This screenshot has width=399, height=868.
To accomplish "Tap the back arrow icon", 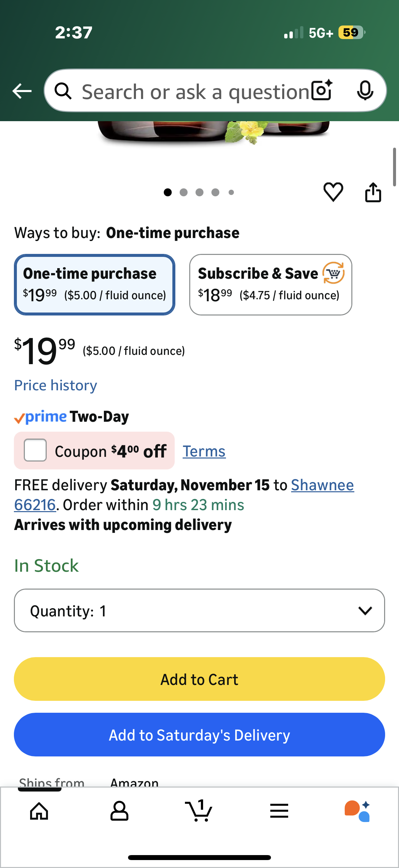I will pos(22,91).
